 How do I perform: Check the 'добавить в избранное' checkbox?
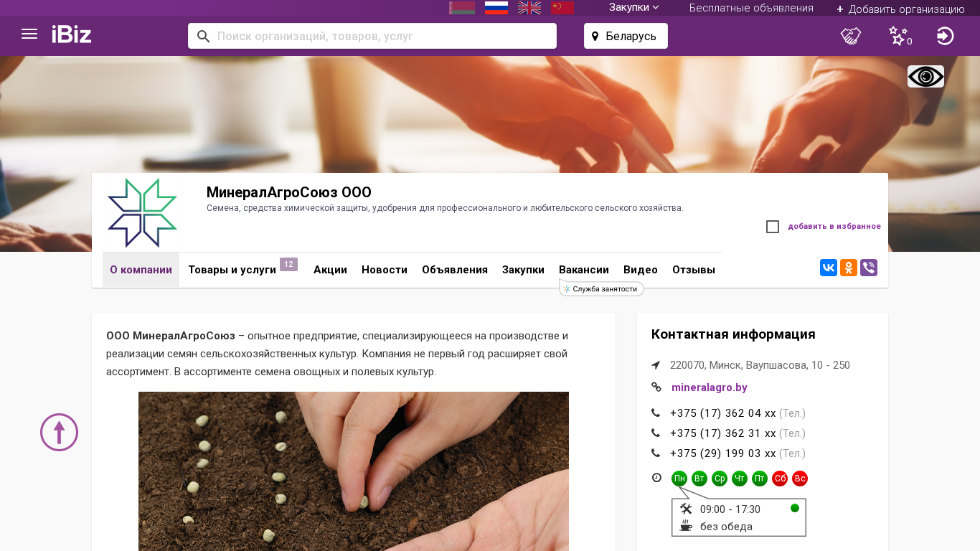[773, 227]
